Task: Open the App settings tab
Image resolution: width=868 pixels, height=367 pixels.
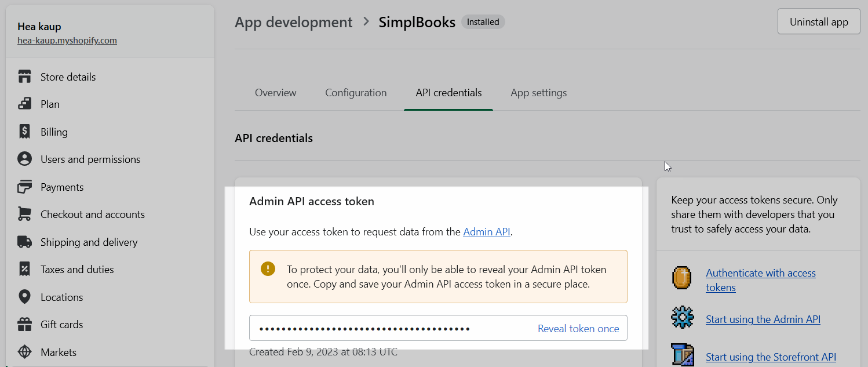Action: [x=538, y=93]
